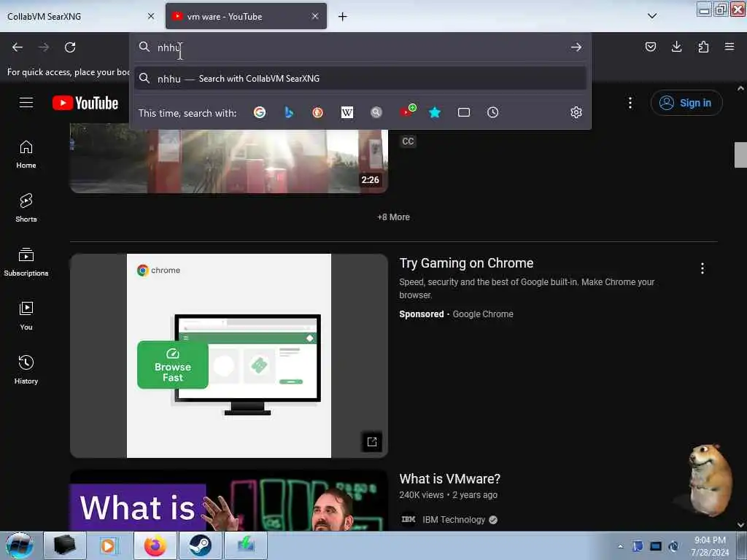The width and height of the screenshot is (747, 560).
Task: Open the media player taskbar icon
Action: point(110,545)
